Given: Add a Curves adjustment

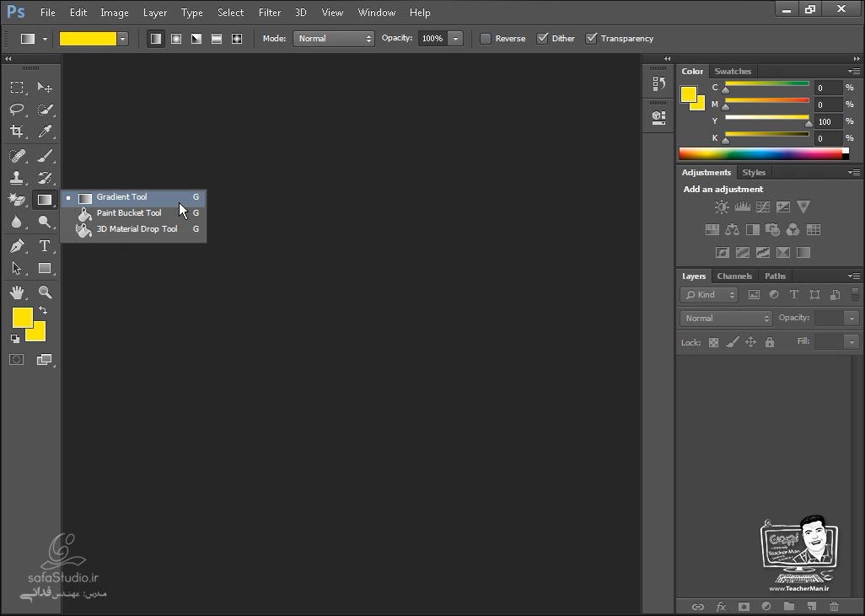Looking at the screenshot, I should tap(763, 206).
